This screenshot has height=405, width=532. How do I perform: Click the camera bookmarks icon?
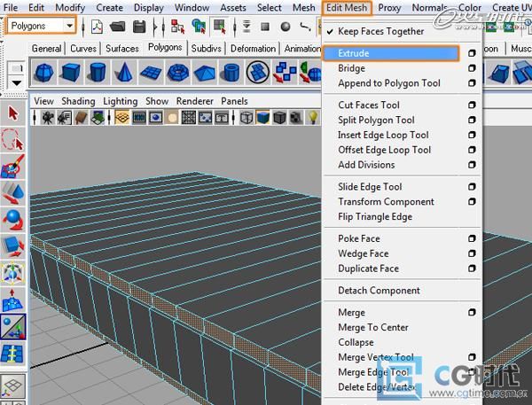click(64, 118)
